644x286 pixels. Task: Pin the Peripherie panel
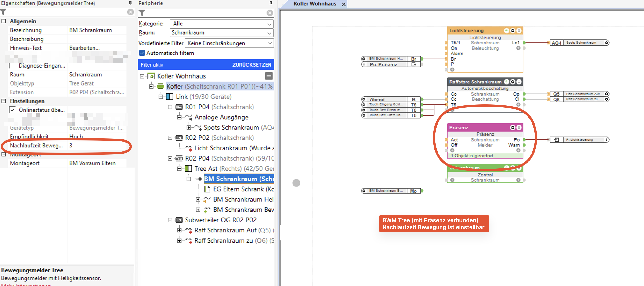(x=271, y=3)
